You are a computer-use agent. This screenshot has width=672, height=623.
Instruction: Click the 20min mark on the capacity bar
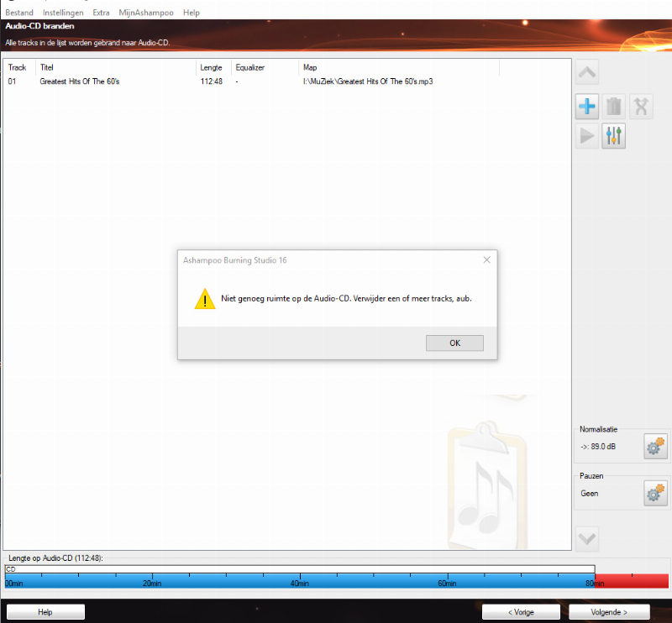[x=152, y=584]
